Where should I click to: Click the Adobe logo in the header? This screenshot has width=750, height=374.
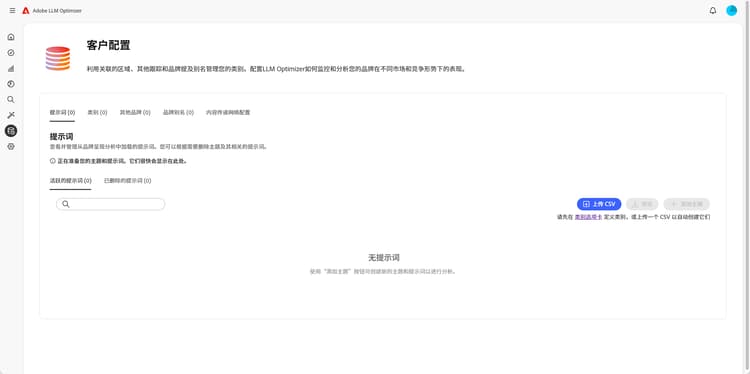(26, 11)
